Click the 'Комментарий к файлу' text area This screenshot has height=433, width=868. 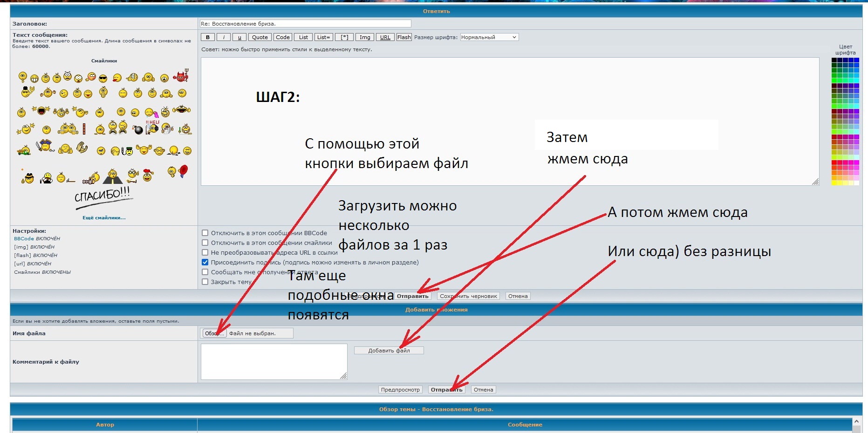[273, 361]
